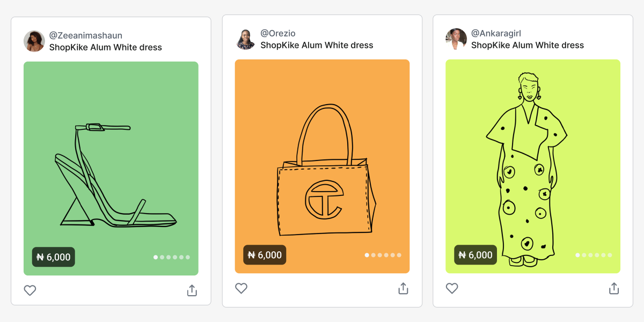Like the @Zeeanimashaun post with heart icon
Screen dimensions: 644x322
pos(30,290)
